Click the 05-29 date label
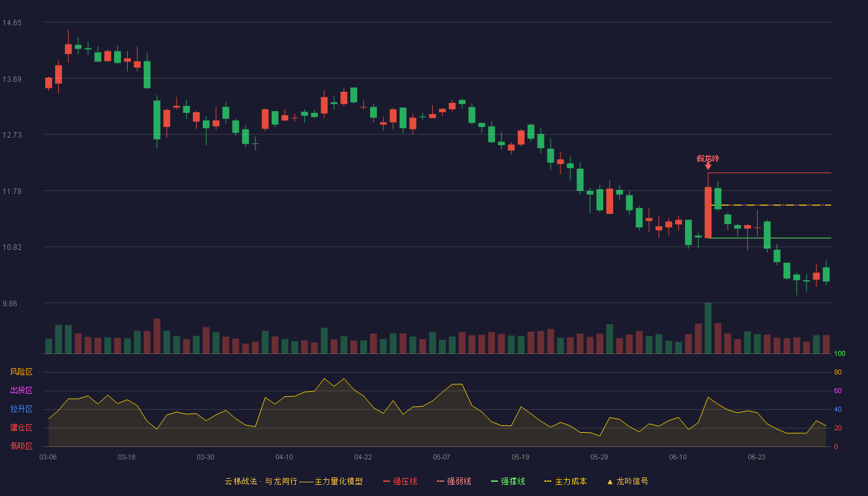 click(599, 457)
